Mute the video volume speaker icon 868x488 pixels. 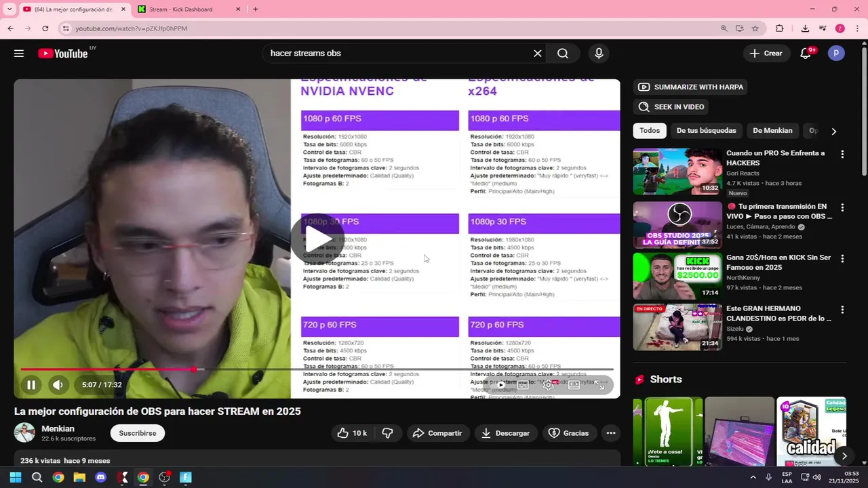click(x=58, y=385)
